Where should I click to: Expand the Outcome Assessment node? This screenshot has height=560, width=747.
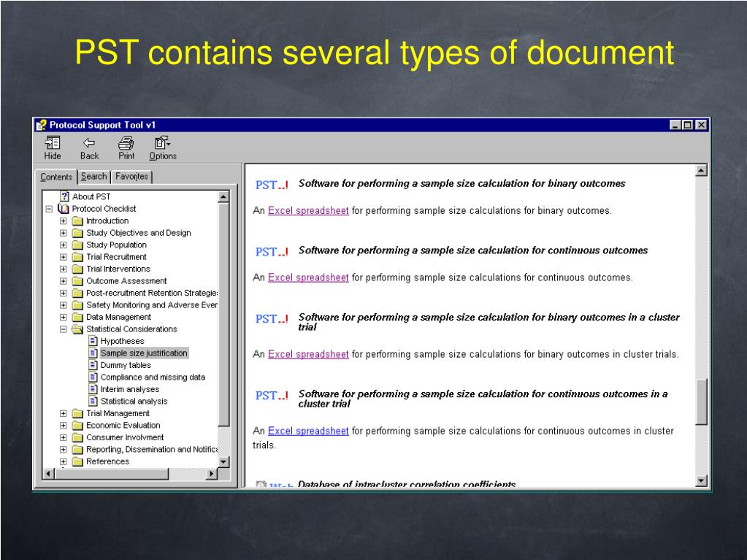coord(63,281)
